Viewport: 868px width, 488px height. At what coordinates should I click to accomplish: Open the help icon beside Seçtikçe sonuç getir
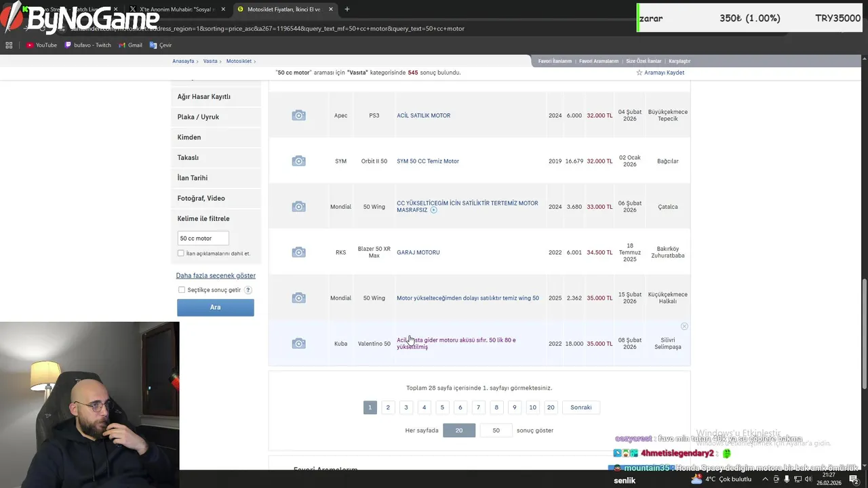(248, 290)
